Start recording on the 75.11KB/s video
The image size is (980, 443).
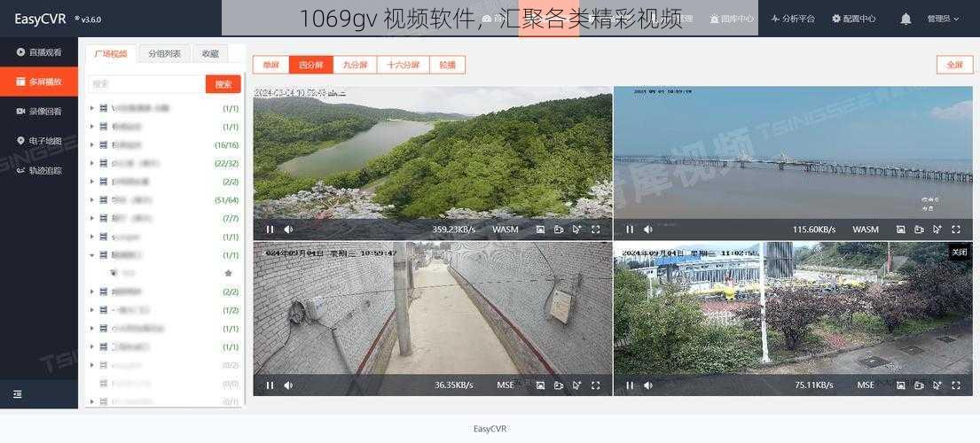(919, 385)
